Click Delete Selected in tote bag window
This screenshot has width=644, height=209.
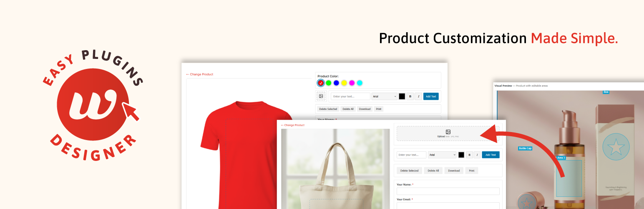pos(409,171)
